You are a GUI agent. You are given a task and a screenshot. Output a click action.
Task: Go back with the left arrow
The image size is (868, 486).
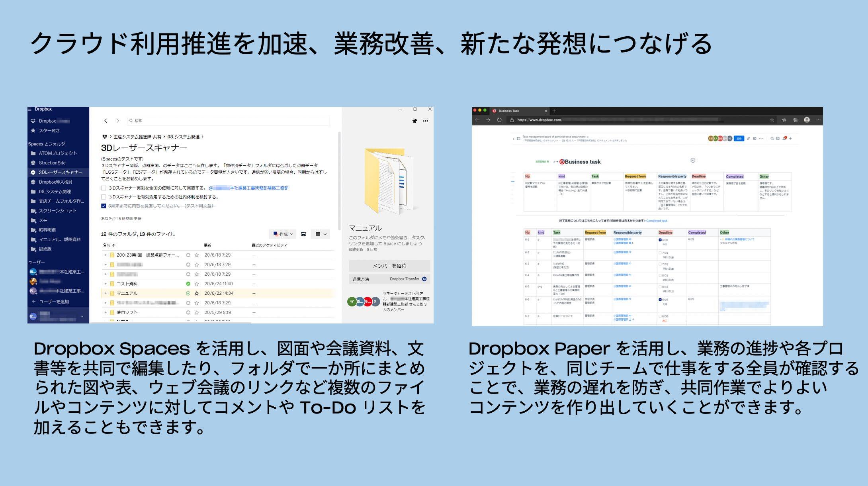click(106, 121)
